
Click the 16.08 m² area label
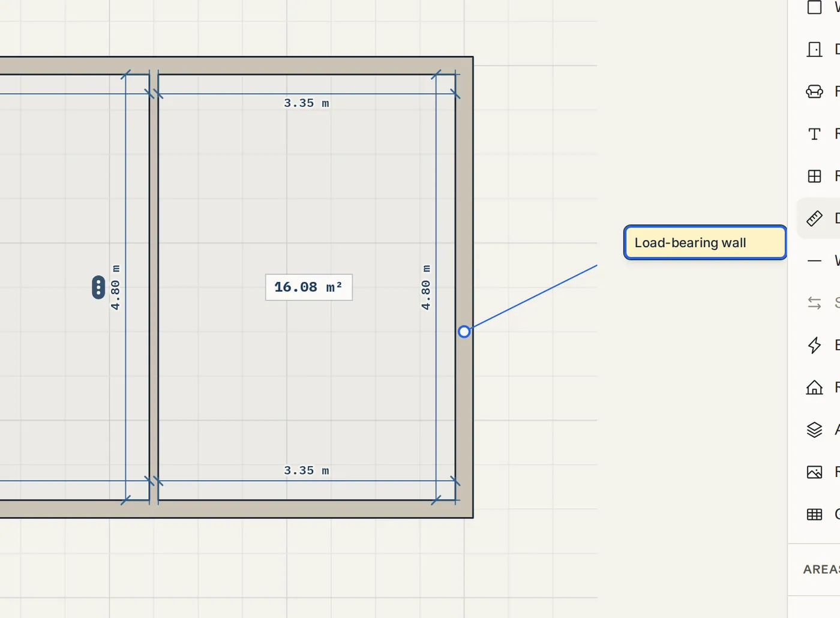309,287
